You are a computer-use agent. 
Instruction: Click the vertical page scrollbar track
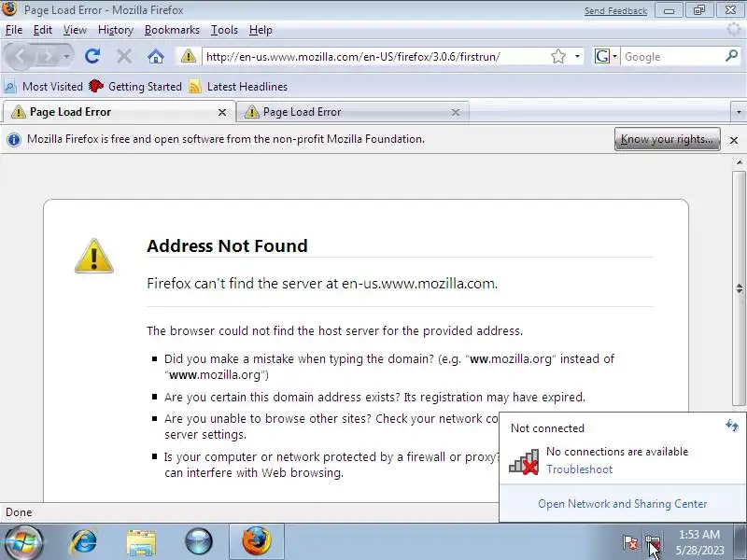pyautogui.click(x=740, y=287)
